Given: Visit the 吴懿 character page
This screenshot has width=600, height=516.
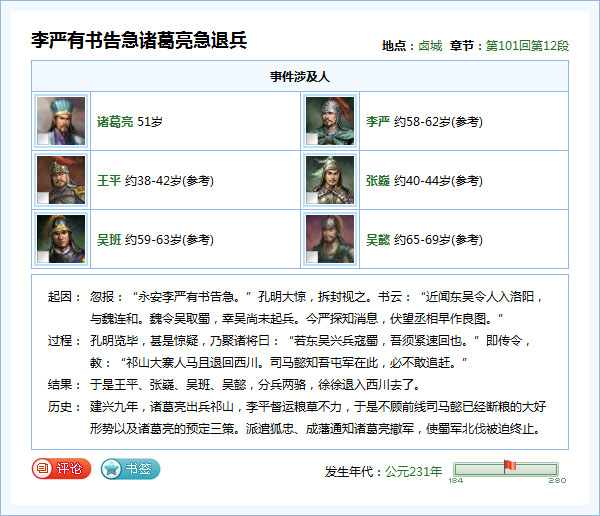Looking at the screenshot, I should point(378,240).
